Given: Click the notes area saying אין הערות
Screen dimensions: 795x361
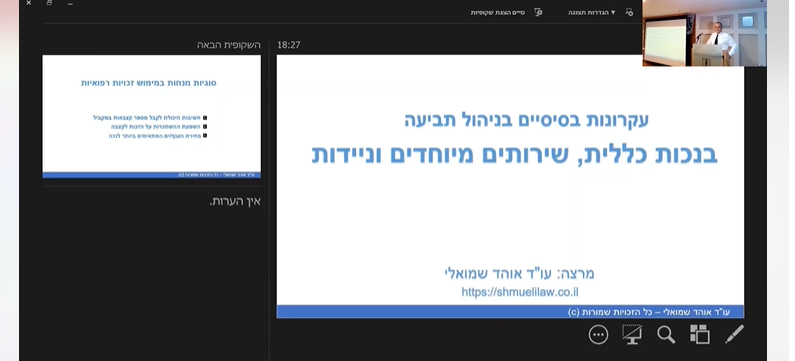Looking at the screenshot, I should [235, 201].
